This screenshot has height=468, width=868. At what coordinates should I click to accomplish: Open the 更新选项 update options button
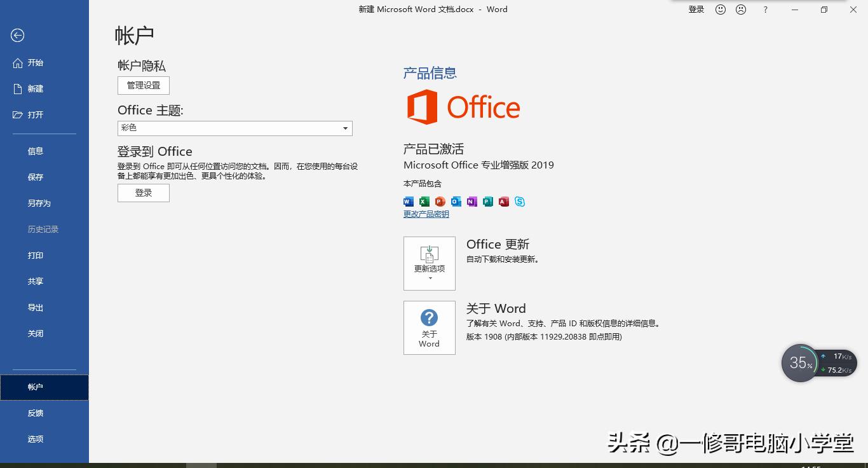click(x=430, y=263)
